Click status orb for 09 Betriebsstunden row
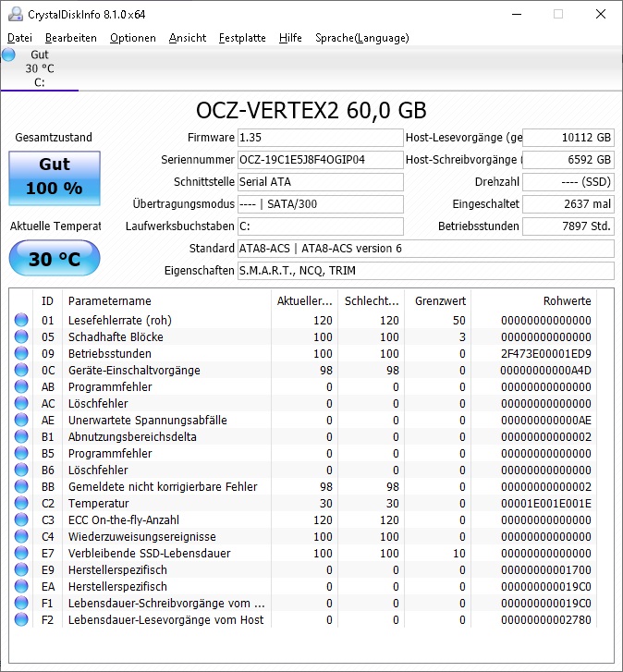 pyautogui.click(x=21, y=353)
